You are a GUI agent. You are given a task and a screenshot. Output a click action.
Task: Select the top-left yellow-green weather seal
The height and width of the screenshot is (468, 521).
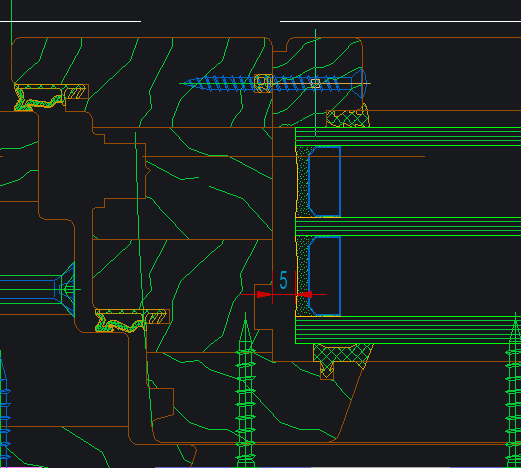(50, 97)
